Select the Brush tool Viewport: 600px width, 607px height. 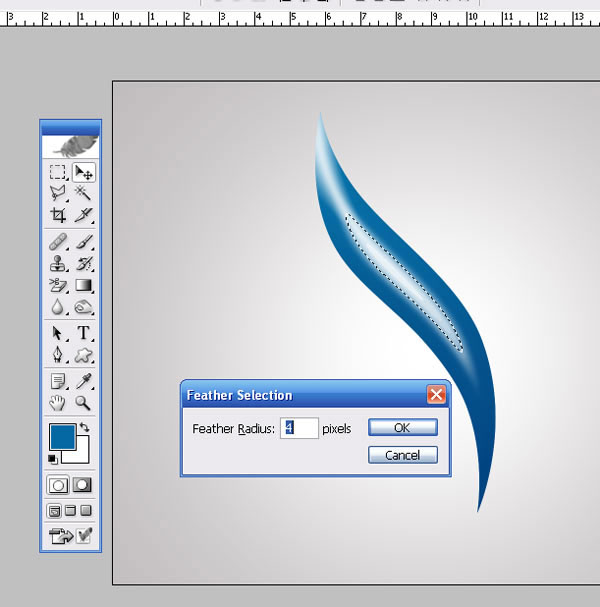83,242
